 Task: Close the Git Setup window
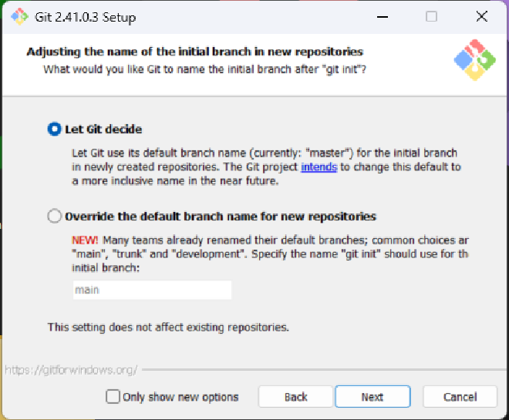[x=482, y=16]
